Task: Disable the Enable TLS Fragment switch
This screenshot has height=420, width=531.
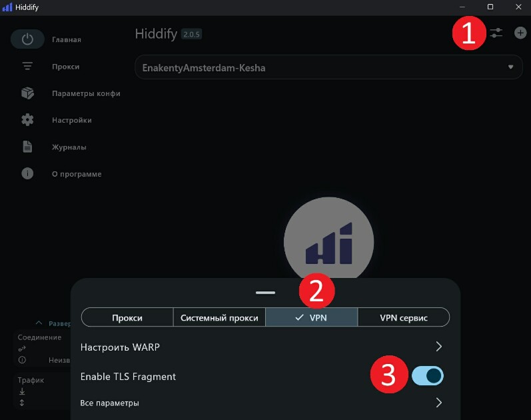Action: 427,375
